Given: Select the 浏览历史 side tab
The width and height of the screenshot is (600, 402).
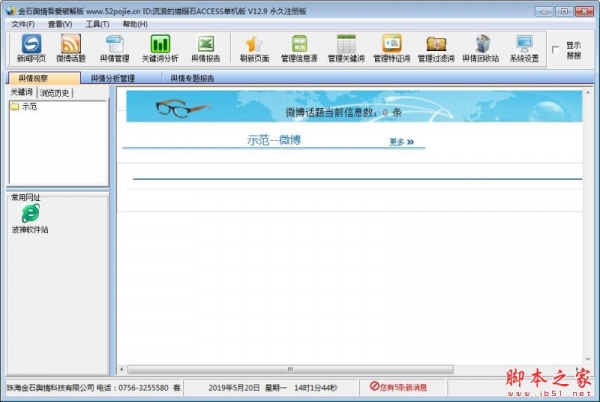Looking at the screenshot, I should click(54, 93).
